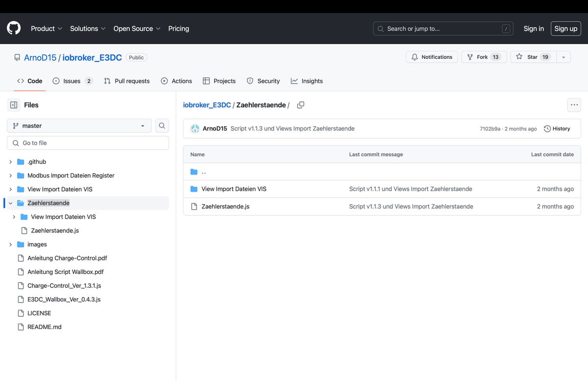
Task: Open the Star list dropdown arrow
Action: pos(563,57)
